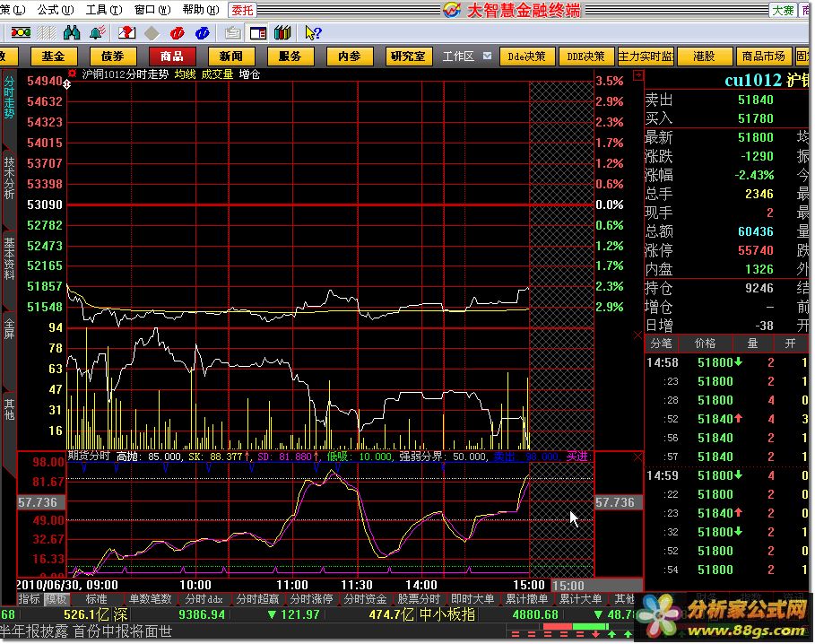This screenshot has width=815, height=644.
Task: Click the traffic light indicator icon
Action: (21, 33)
